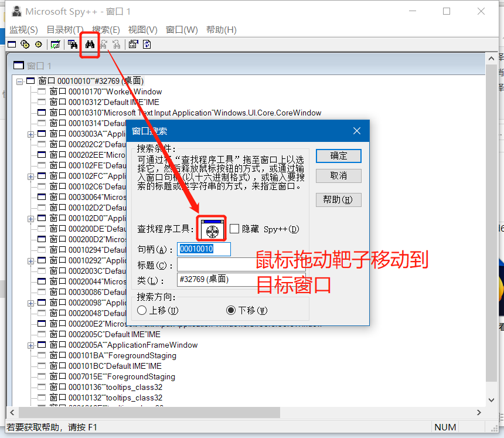Select tree row 00010310 Microsoft Text Input Application

click(185, 113)
